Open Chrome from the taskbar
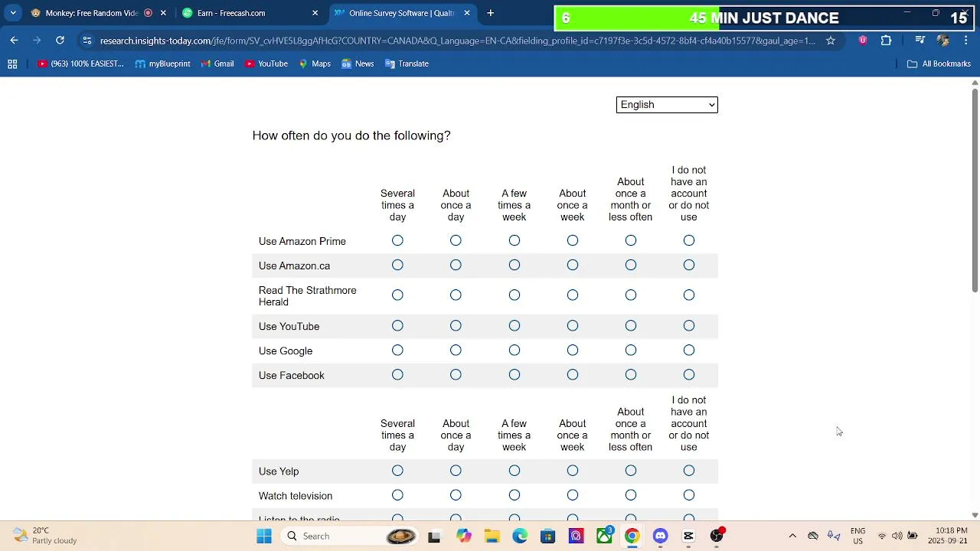This screenshot has width=980, height=551. coord(632,536)
